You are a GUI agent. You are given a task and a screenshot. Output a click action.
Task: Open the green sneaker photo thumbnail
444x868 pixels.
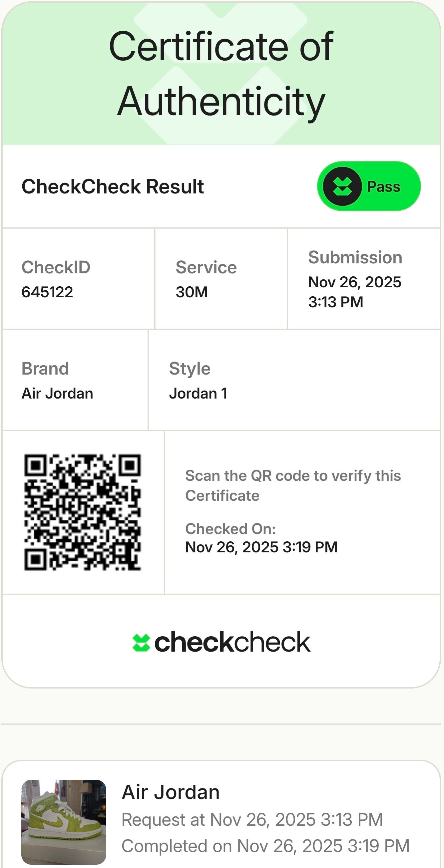click(x=64, y=821)
